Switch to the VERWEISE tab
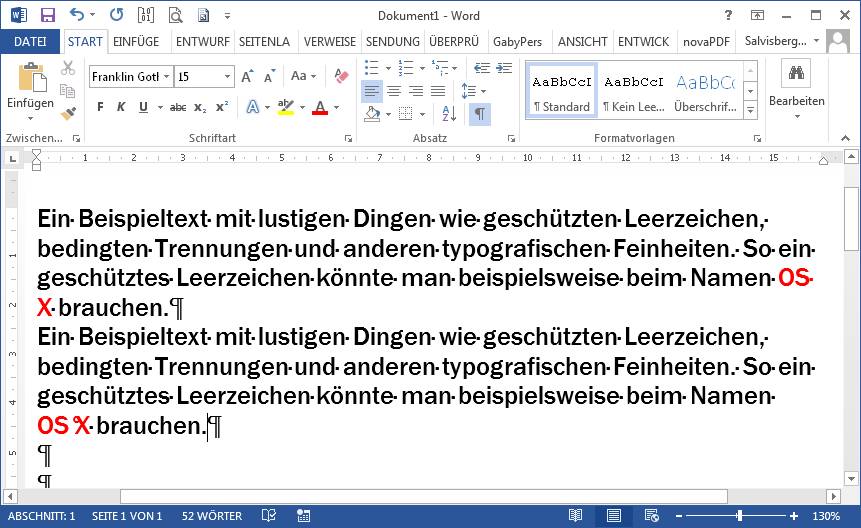This screenshot has height=528, width=861. point(330,42)
